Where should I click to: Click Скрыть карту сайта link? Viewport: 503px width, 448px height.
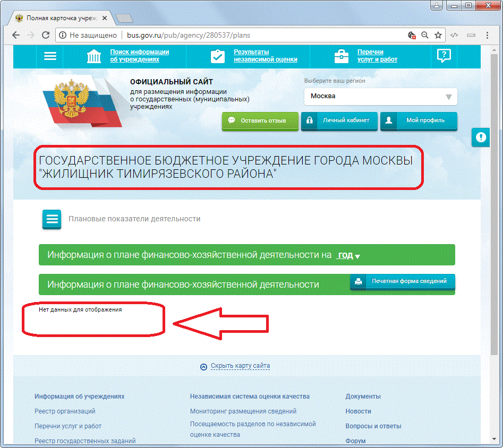[x=240, y=366]
